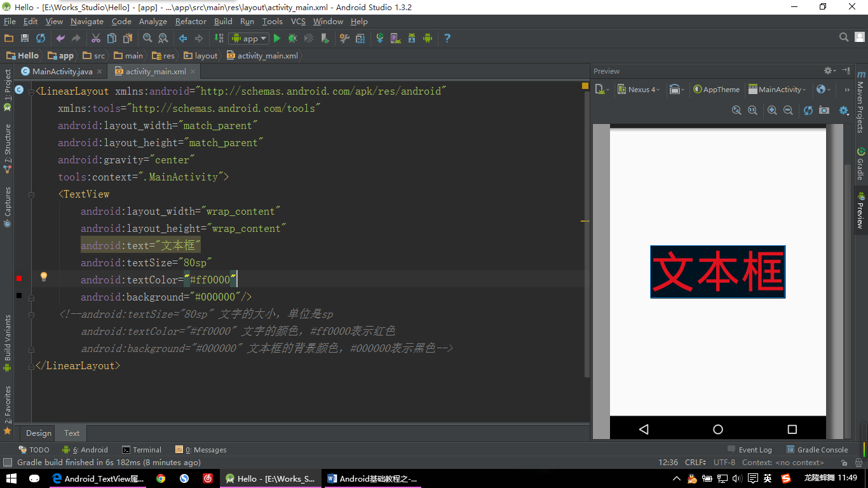Viewport: 868px width, 488px height.
Task: Open the Event Log
Action: (750, 449)
